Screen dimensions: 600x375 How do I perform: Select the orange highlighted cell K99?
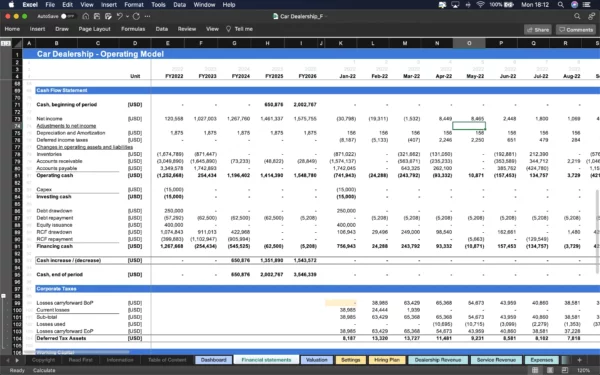pos(341,303)
